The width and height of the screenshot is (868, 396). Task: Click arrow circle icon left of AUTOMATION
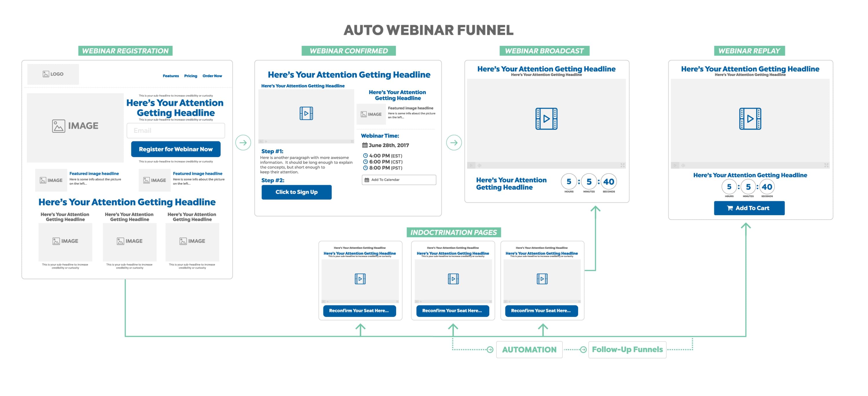(490, 350)
